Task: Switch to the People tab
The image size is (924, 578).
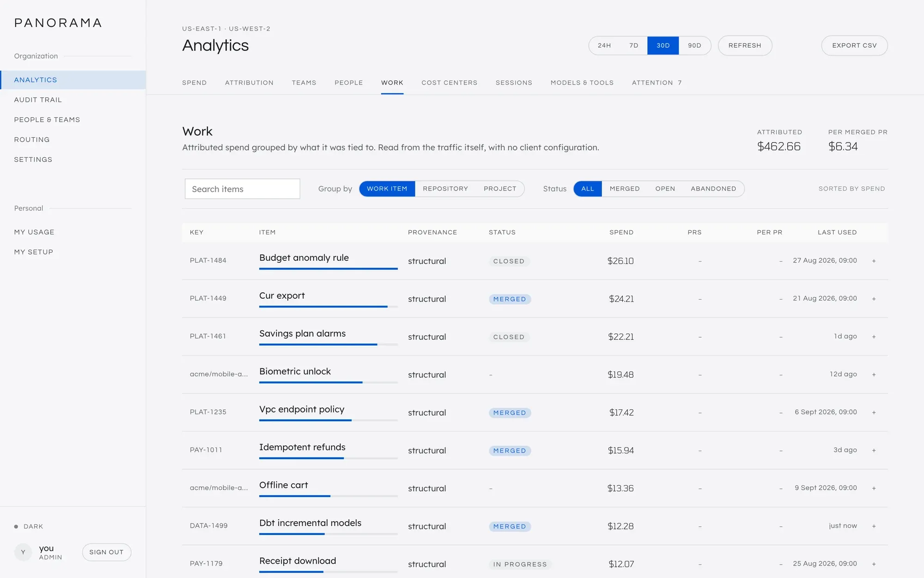Action: (x=349, y=83)
